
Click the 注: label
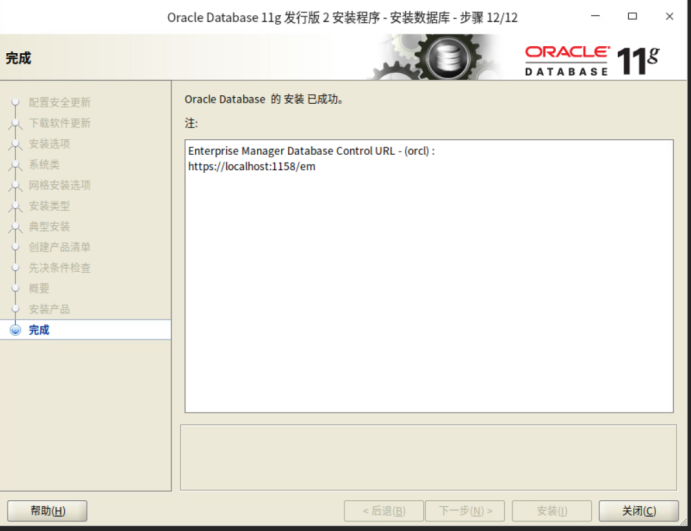(x=191, y=123)
